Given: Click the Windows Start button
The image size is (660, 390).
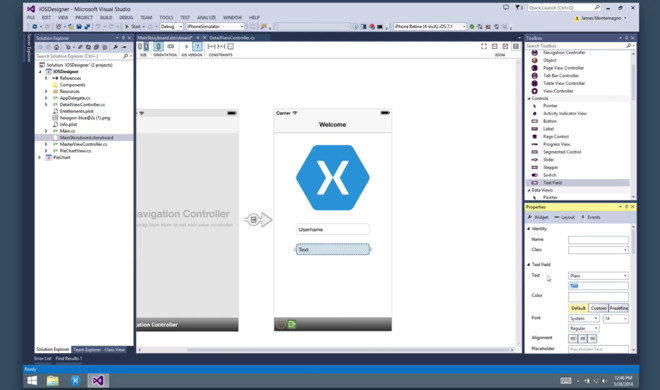Looking at the screenshot, I should (x=32, y=380).
